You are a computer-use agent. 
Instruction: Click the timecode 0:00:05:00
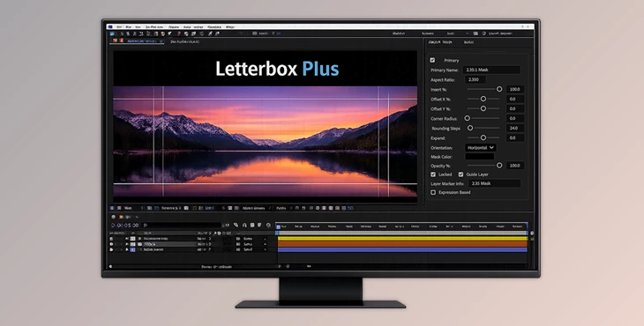125,226
